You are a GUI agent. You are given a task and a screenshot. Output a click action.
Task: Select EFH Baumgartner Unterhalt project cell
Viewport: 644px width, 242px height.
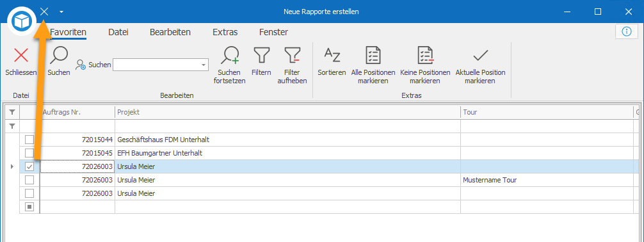coord(287,153)
